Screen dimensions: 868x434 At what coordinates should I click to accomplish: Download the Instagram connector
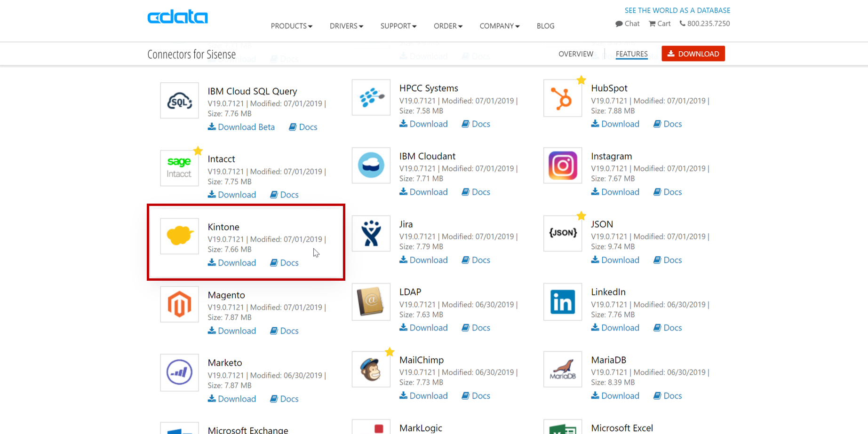coord(615,192)
